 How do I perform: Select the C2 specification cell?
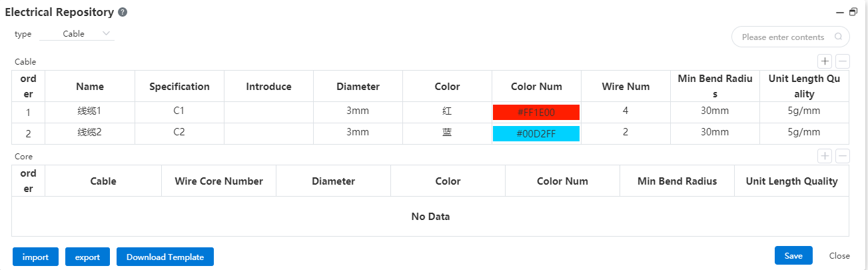tap(179, 133)
